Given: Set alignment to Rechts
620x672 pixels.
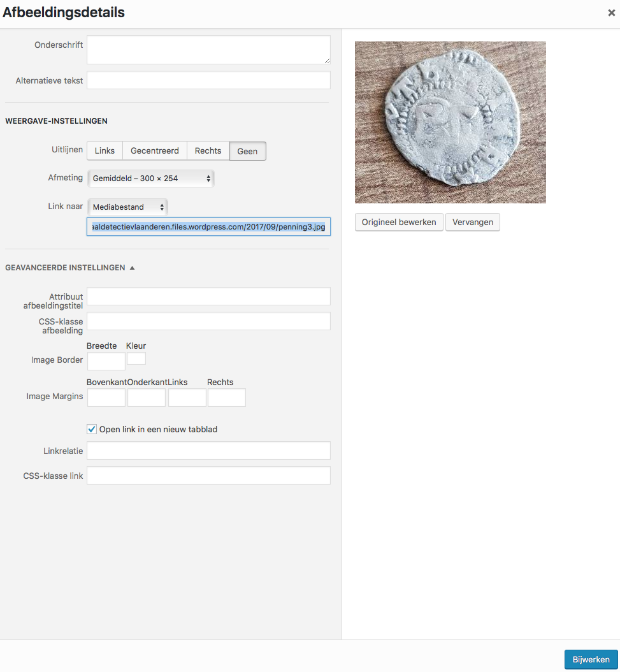Looking at the screenshot, I should (208, 151).
